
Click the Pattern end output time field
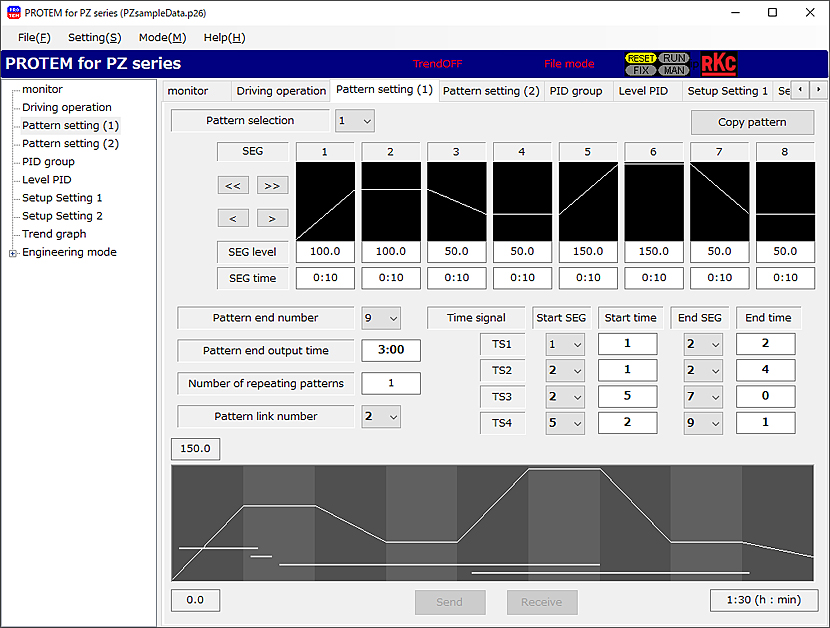(x=391, y=350)
